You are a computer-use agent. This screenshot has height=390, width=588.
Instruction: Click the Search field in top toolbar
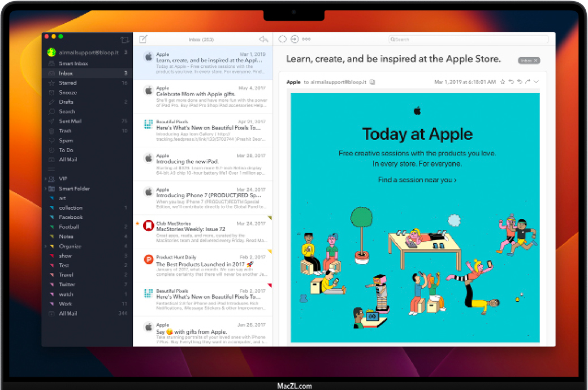[468, 40]
